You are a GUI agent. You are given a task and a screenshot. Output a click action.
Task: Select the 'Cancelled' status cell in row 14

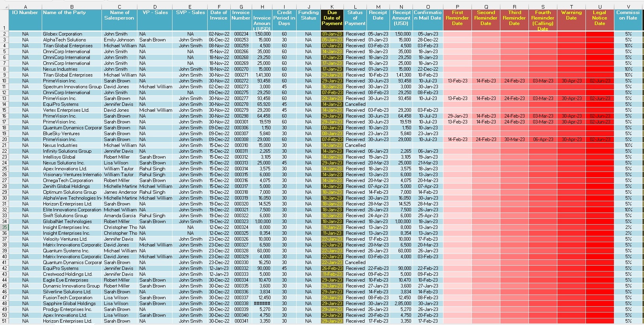click(355, 104)
